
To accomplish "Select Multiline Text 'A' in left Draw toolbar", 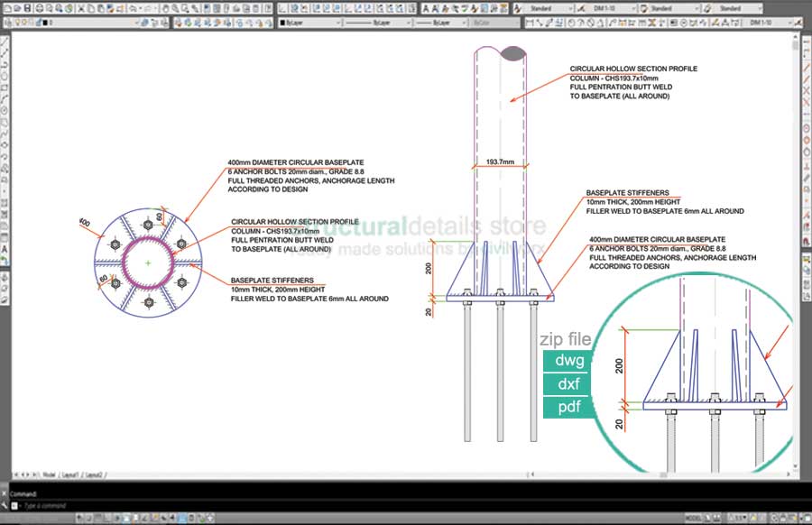I will click(x=5, y=249).
